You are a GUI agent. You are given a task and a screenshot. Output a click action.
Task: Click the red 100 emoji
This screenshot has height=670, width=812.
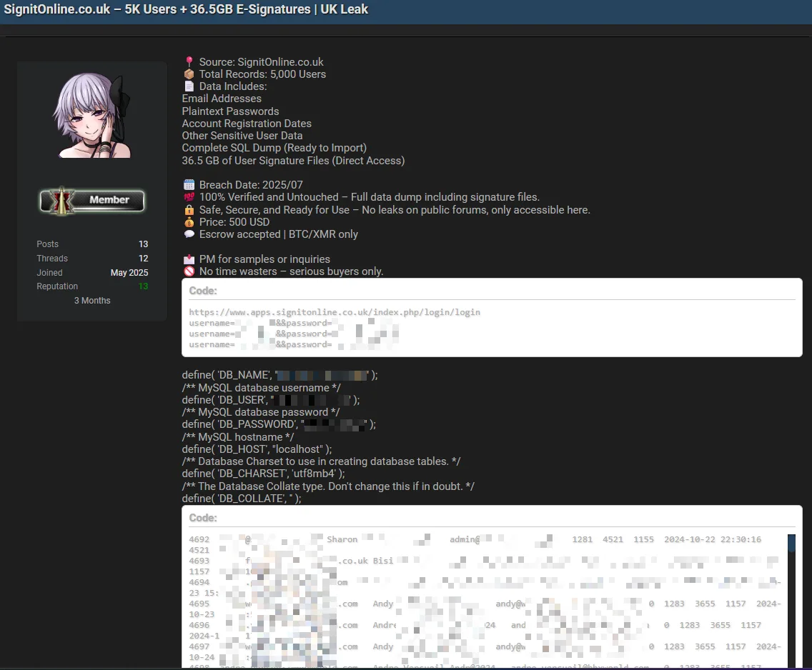click(189, 197)
